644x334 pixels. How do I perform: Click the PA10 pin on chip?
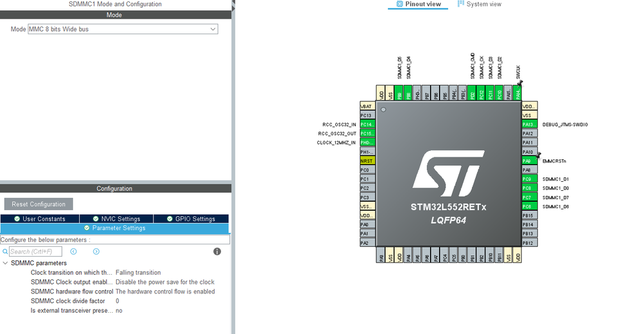click(529, 152)
